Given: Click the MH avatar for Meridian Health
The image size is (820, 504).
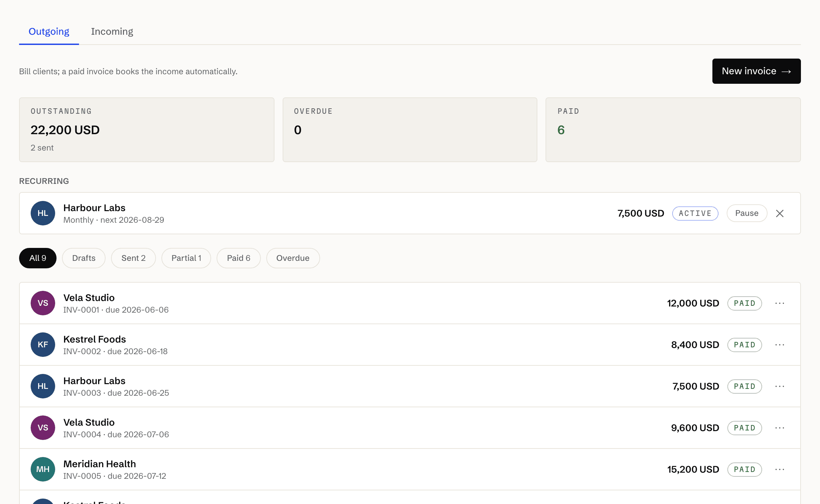Looking at the screenshot, I should click(43, 469).
